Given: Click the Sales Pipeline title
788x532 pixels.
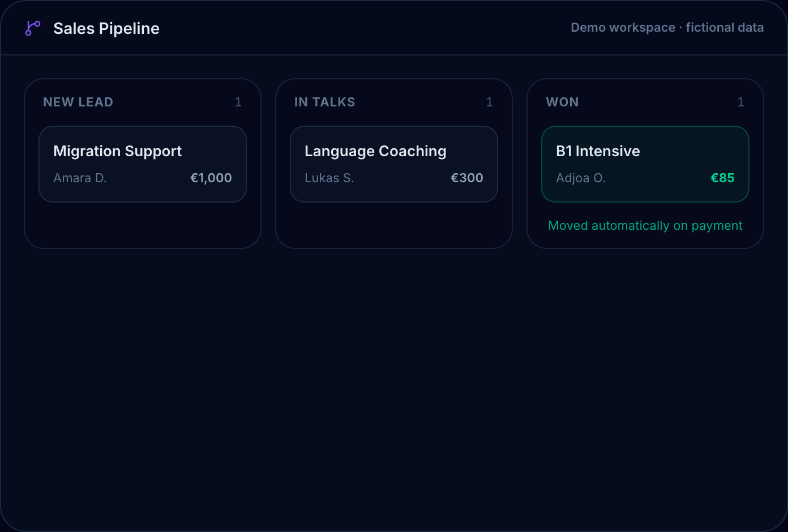Looking at the screenshot, I should point(106,28).
